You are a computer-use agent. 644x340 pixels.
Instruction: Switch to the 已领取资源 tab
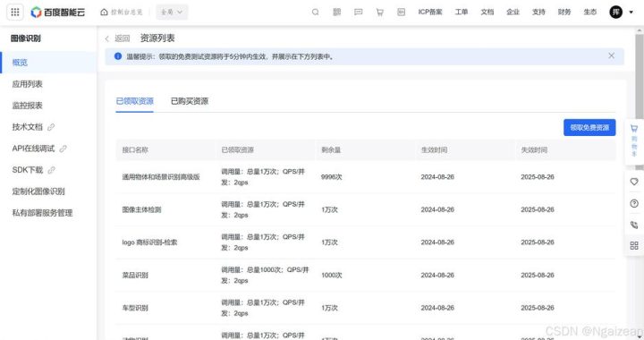coord(135,101)
